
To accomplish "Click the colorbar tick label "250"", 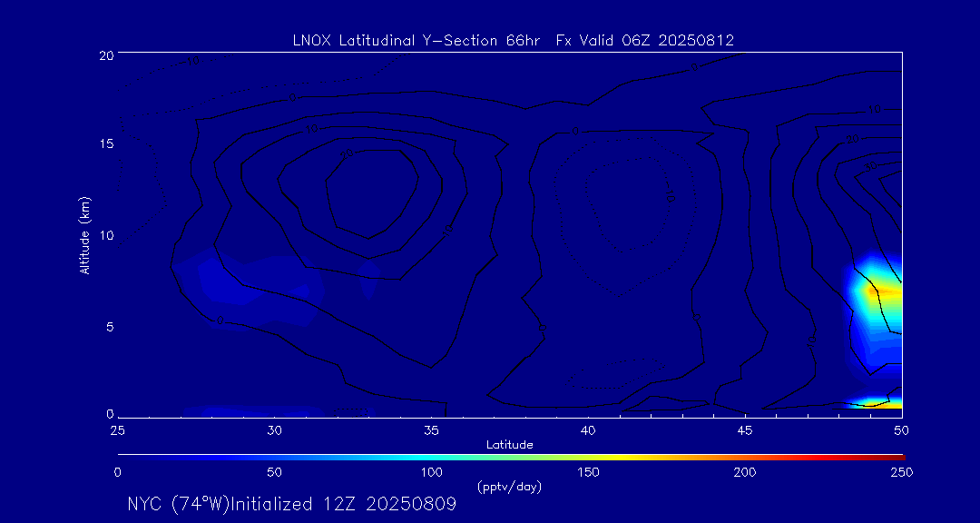I will point(901,472).
